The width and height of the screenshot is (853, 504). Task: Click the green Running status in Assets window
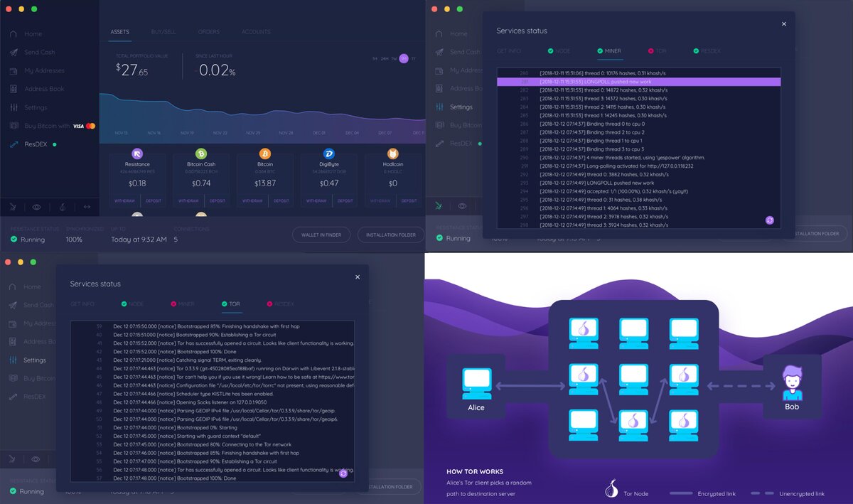click(x=28, y=240)
